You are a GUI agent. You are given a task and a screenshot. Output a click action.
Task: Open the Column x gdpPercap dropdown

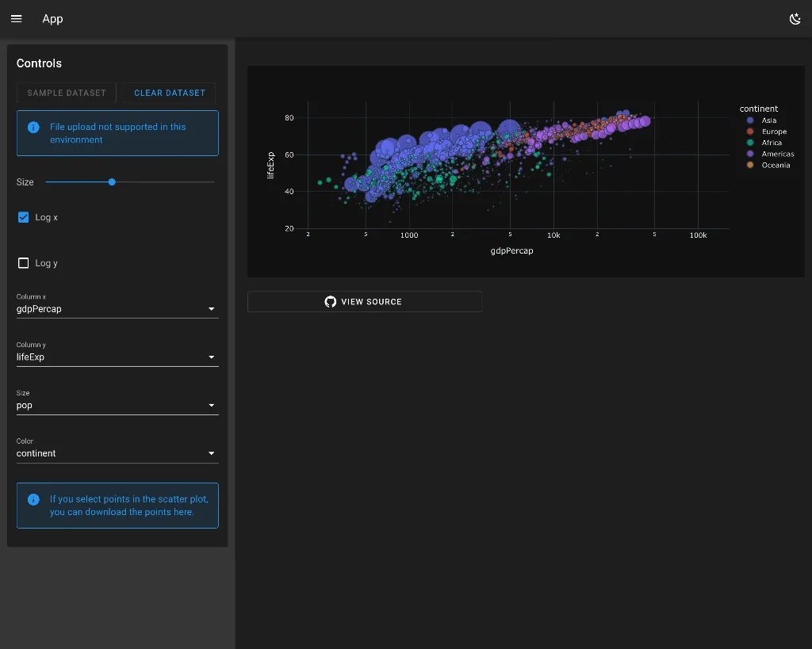pos(117,309)
